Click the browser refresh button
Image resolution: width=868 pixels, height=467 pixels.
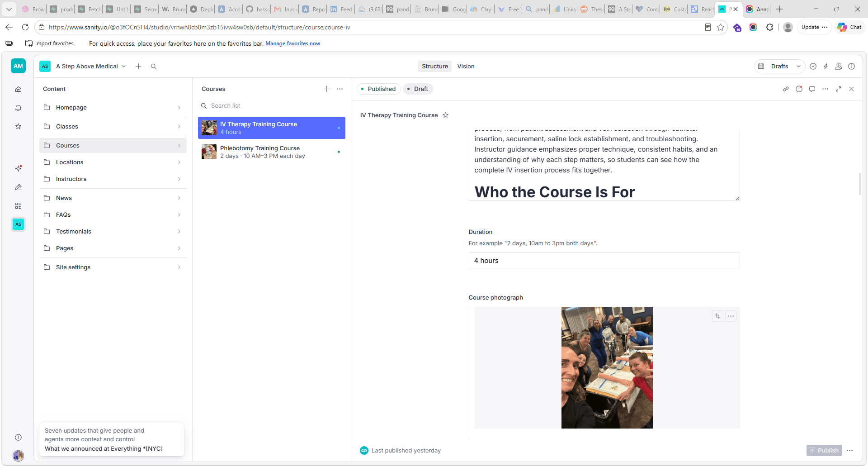coord(25,27)
